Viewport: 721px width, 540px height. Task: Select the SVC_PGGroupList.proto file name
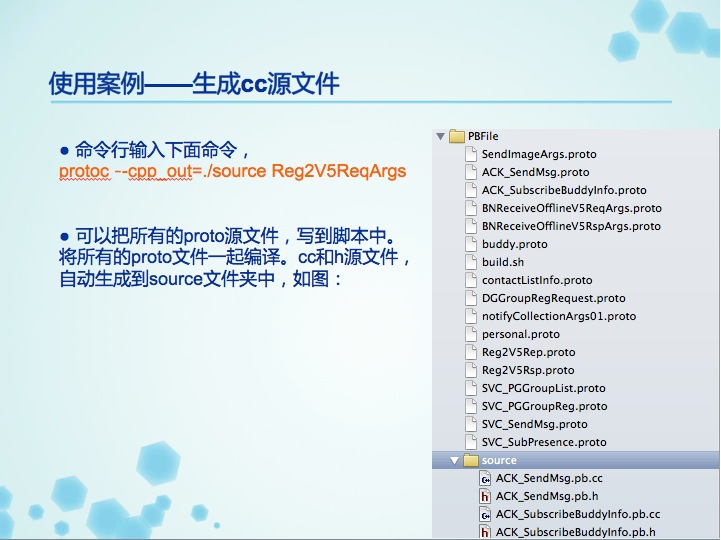[544, 388]
